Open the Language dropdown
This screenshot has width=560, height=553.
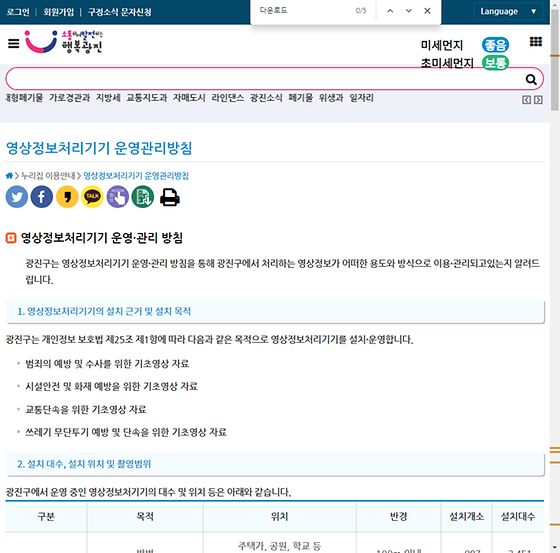tap(508, 11)
